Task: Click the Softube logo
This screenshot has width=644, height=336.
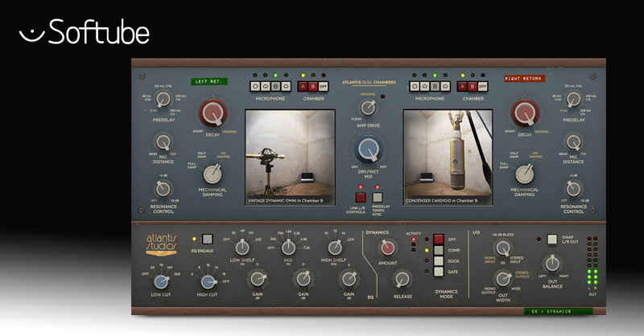Action: pyautogui.click(x=85, y=31)
